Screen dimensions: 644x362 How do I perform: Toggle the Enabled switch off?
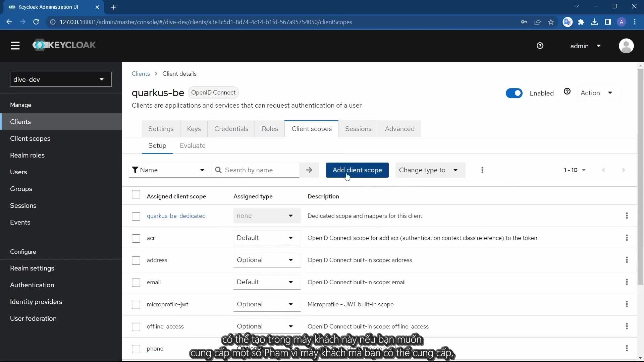pyautogui.click(x=514, y=93)
